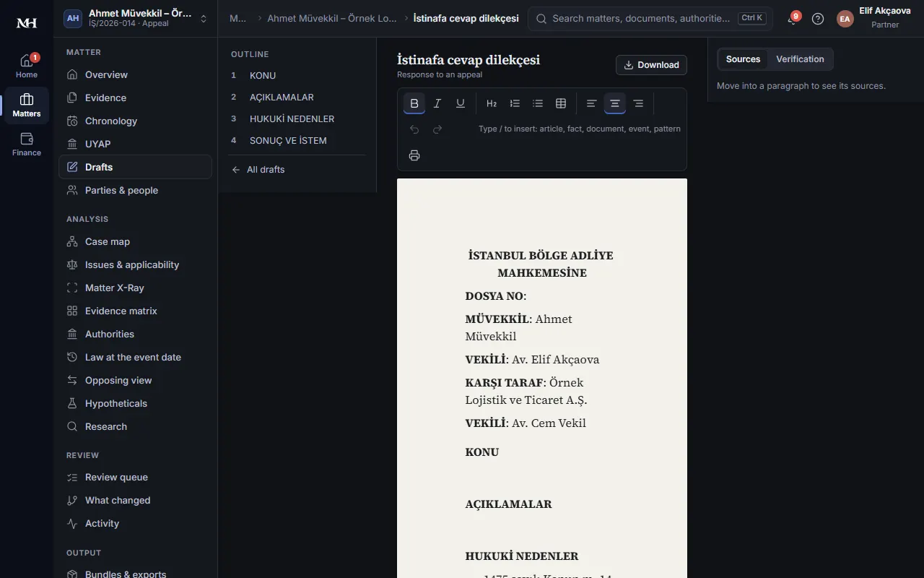Screen dimensions: 924x578
Task: Open Case map
Action: click(135, 241)
